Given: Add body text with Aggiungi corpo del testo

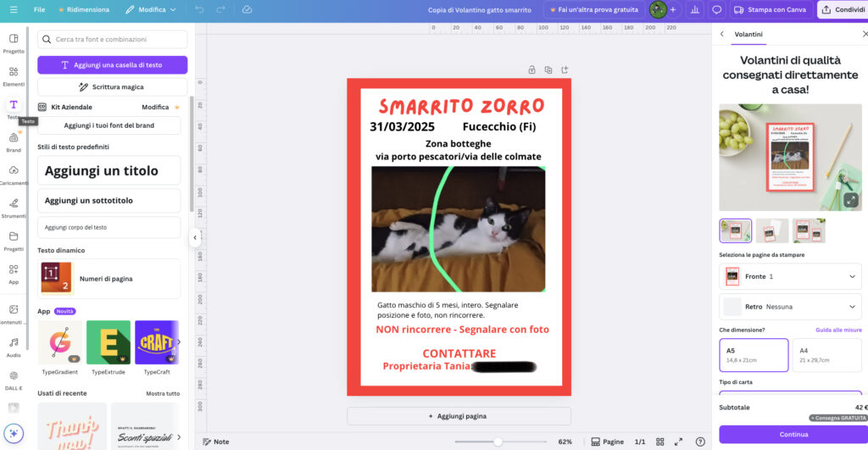Looking at the screenshot, I should click(109, 227).
